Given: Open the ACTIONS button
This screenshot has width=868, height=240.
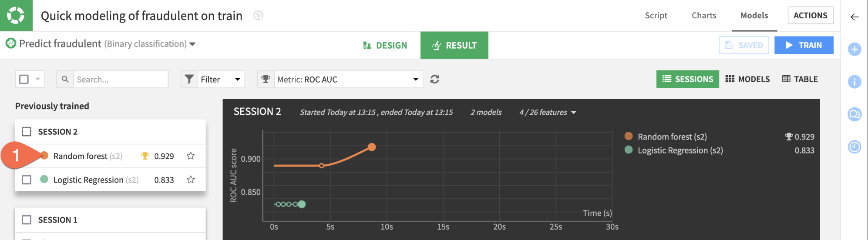Looking at the screenshot, I should [x=810, y=15].
